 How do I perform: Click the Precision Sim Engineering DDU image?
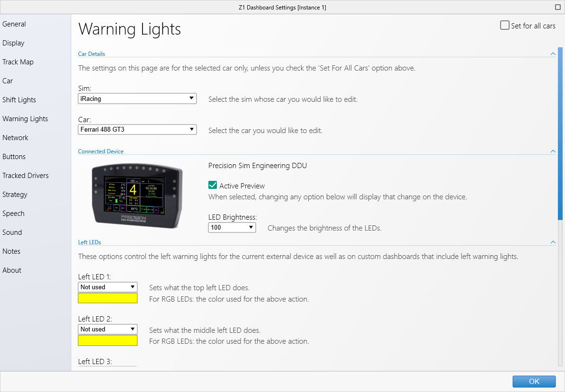click(x=137, y=196)
